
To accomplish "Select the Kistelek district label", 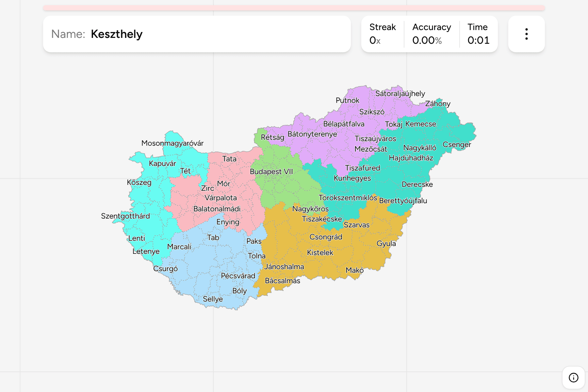I will [320, 253].
